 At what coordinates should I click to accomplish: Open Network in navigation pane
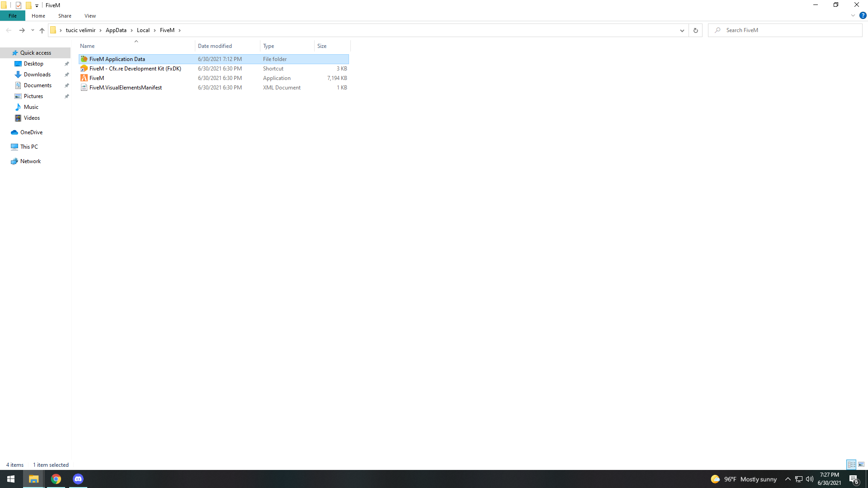pyautogui.click(x=30, y=161)
